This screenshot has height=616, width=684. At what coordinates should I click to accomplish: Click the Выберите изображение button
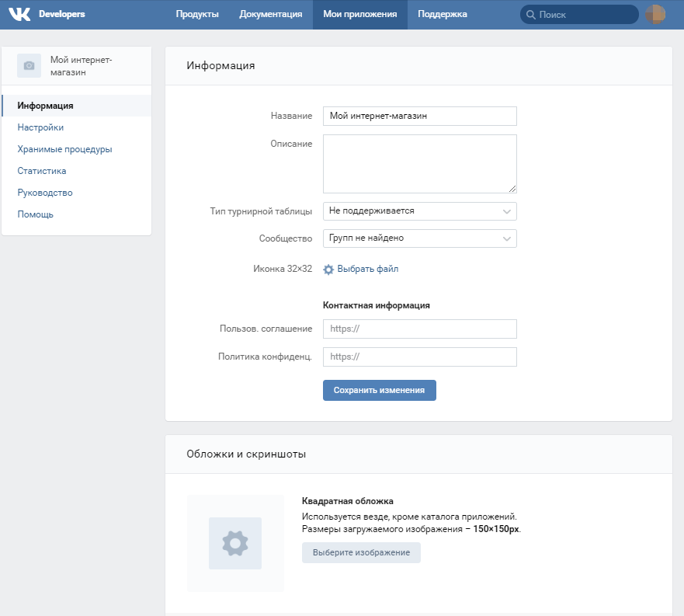[x=361, y=552]
